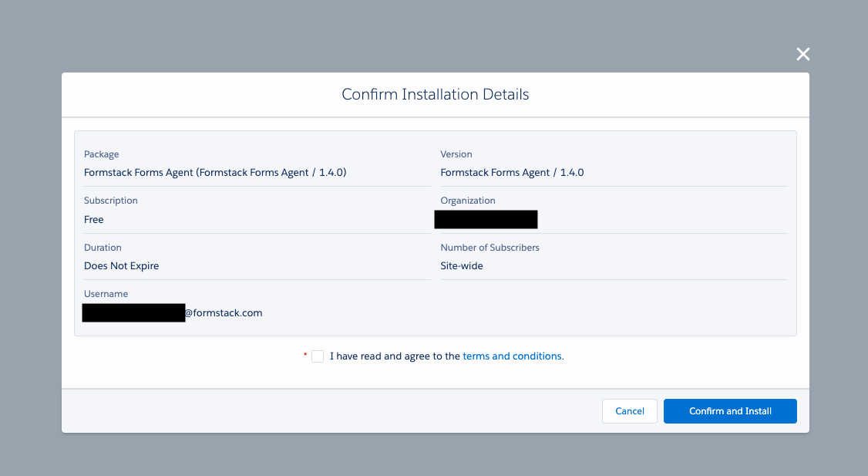This screenshot has height=476, width=868.
Task: Close the installation dialog with the X icon
Action: point(802,54)
